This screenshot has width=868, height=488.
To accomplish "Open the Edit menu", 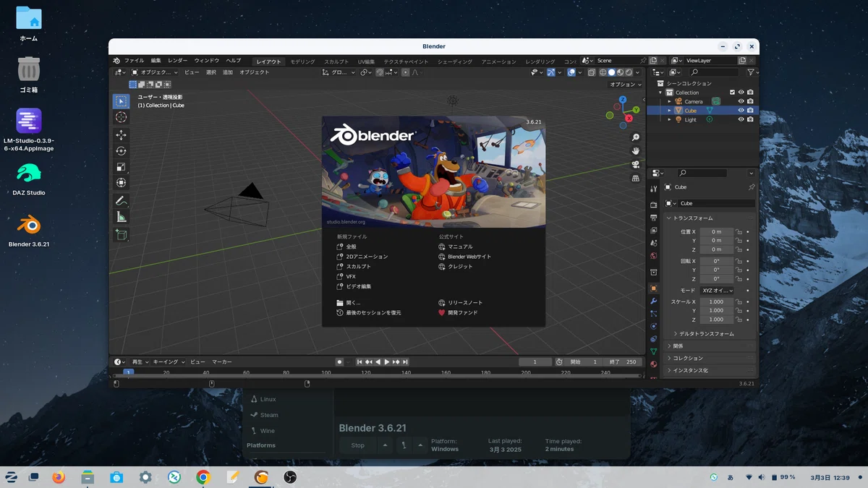I will click(x=156, y=61).
